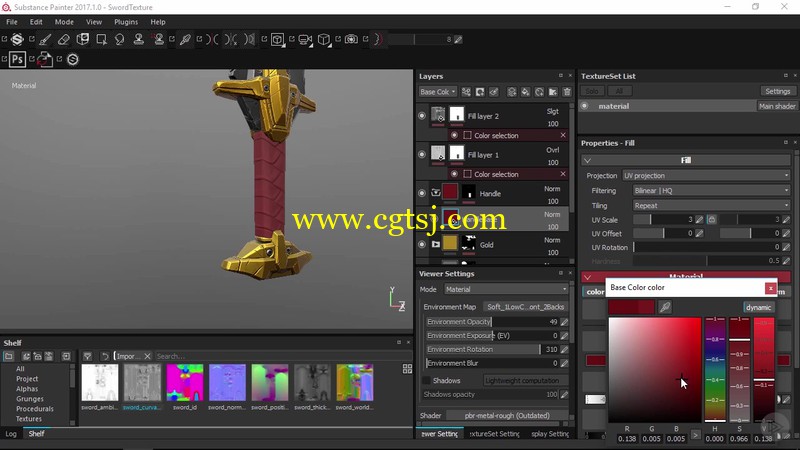Click the 3D viewport display mode cube icon

coord(278,39)
